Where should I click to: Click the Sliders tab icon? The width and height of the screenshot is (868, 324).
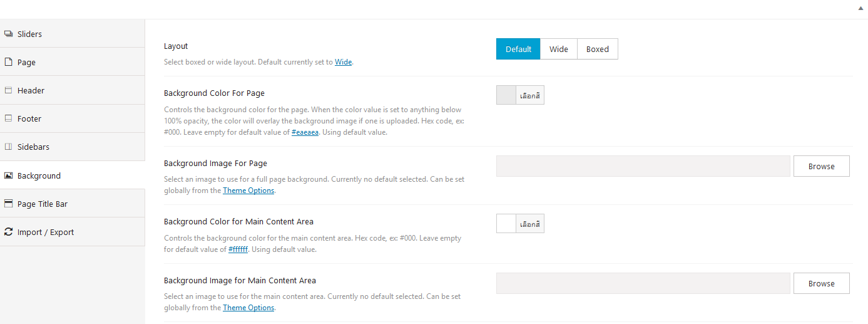9,34
